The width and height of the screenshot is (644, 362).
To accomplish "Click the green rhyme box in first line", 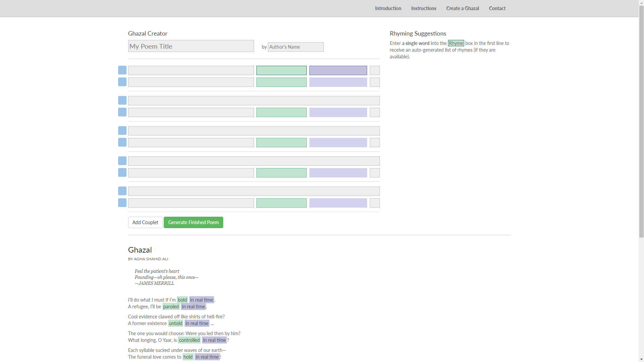I will [x=281, y=70].
